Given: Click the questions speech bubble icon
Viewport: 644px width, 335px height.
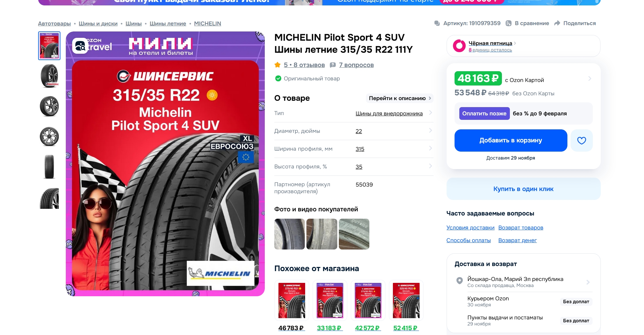Looking at the screenshot, I should 332,65.
